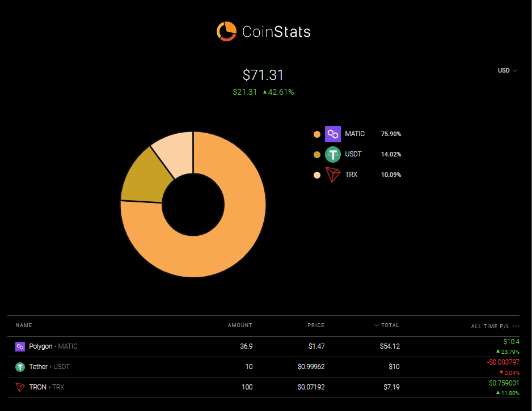Click the 36.9 Polygon amount cell
This screenshot has width=532, height=411.
point(246,346)
